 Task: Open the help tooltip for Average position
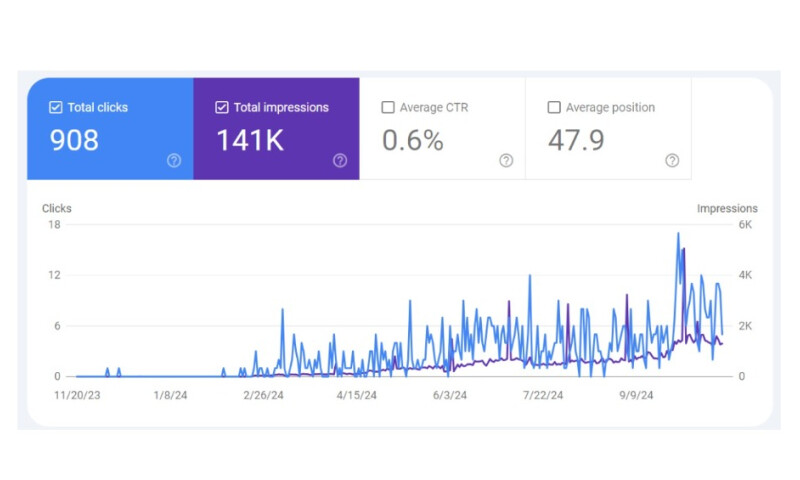(672, 160)
